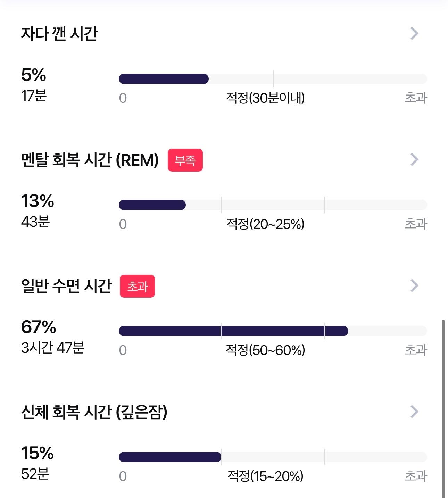Image resolution: width=448 pixels, height=498 pixels.
Task: Tap the 적정(20~25%) range label
Action: (x=265, y=224)
